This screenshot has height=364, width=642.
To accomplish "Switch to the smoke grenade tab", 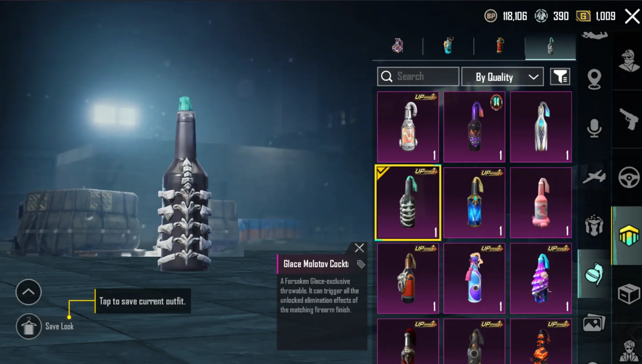I will (448, 46).
